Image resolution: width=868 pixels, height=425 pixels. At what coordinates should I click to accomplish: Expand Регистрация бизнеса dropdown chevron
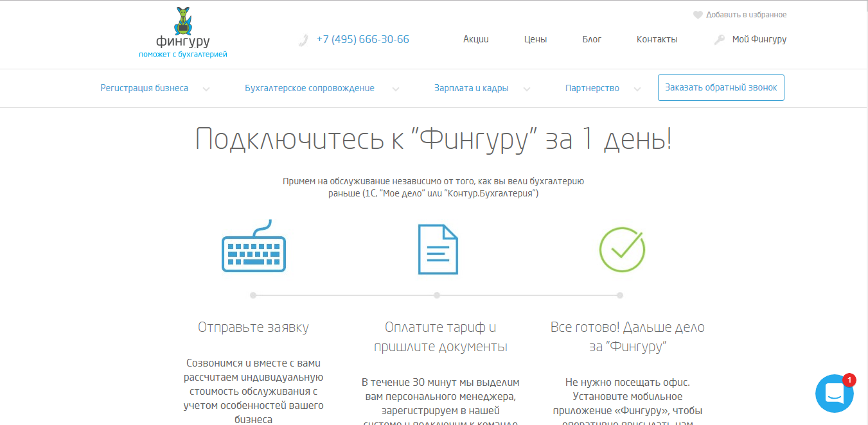[206, 89]
